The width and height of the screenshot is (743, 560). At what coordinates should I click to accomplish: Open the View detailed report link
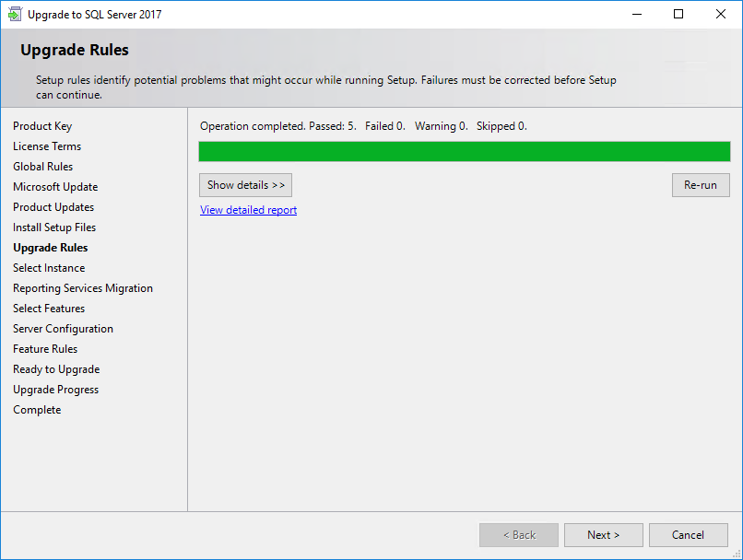(248, 210)
